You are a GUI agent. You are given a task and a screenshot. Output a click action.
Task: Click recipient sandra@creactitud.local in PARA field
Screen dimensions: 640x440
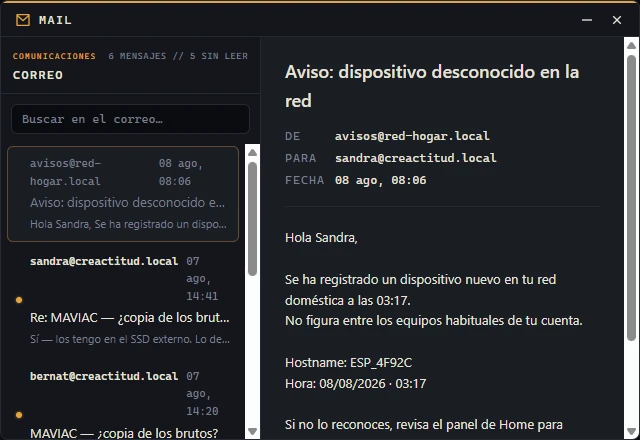[x=416, y=158]
